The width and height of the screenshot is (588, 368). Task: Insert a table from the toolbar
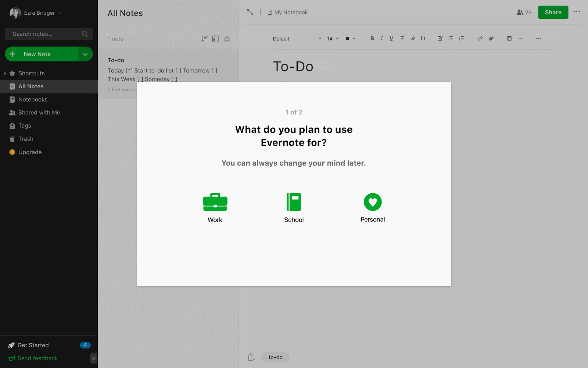509,38
